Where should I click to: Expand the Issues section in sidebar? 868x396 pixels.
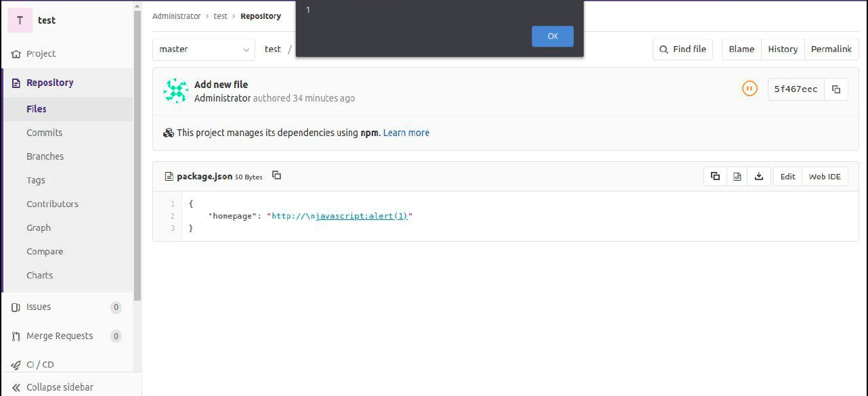tap(39, 307)
